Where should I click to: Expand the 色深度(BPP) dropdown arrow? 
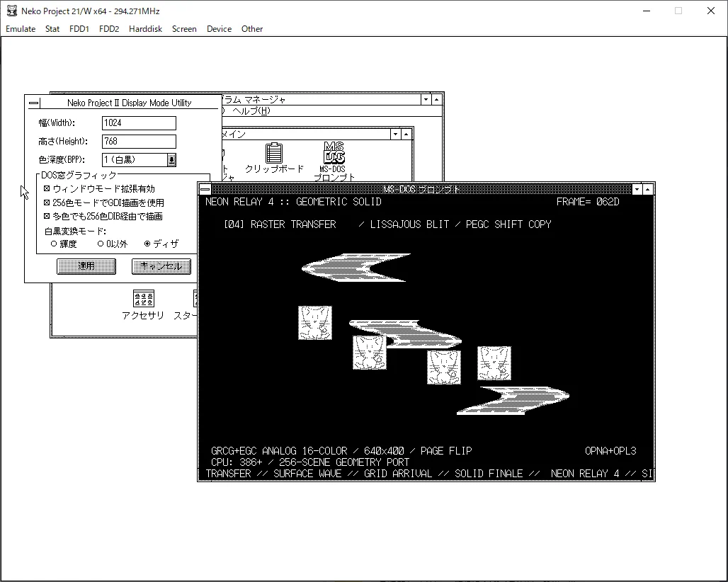(172, 160)
